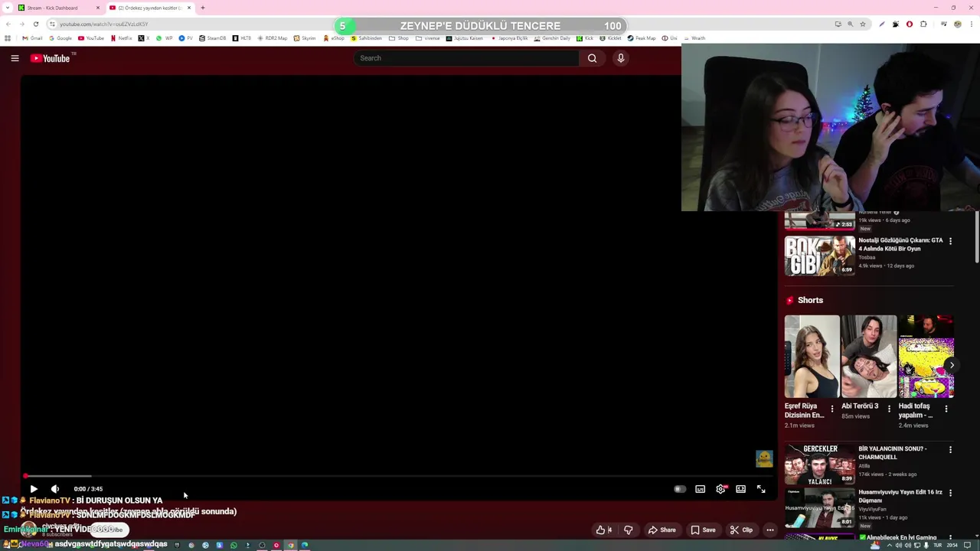This screenshot has height=551, width=980.
Task: Click the sidebar vertical scrollbar
Action: tap(976, 237)
